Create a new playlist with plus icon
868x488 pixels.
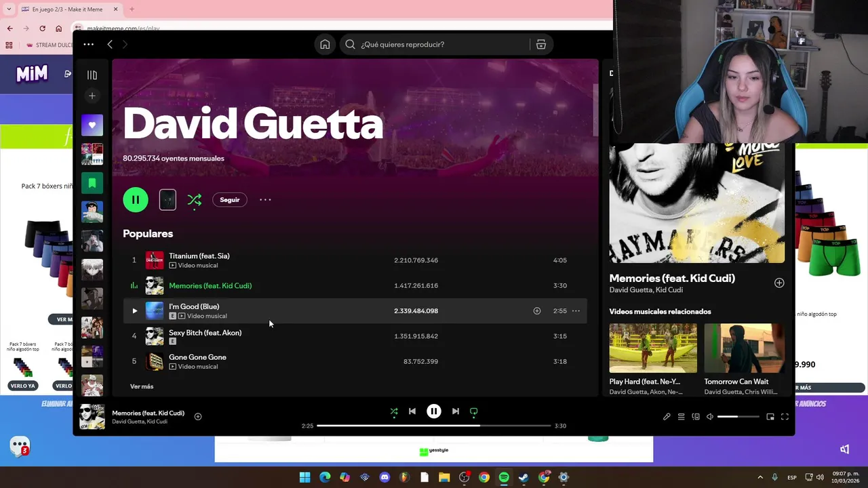(x=92, y=96)
